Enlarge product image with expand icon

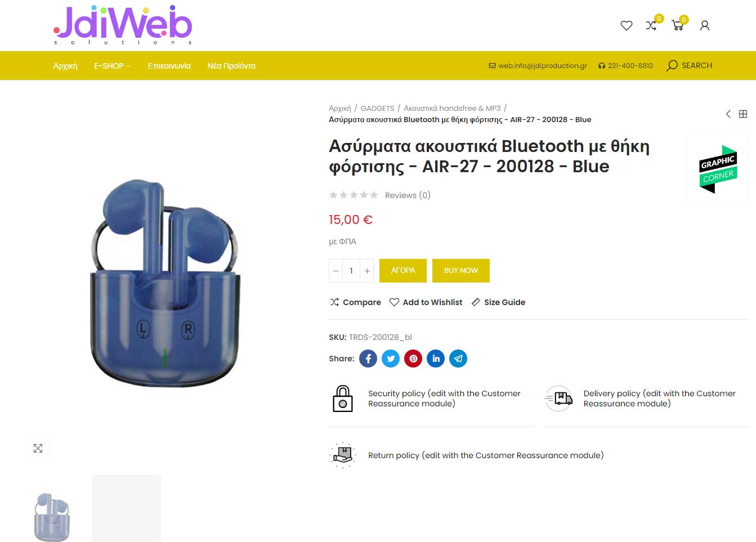click(38, 448)
